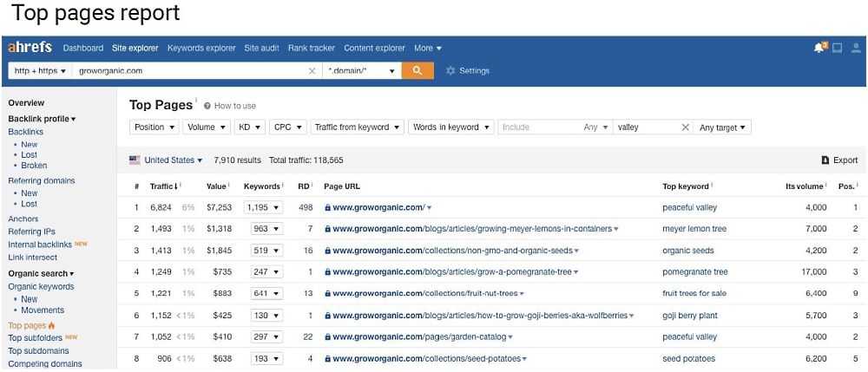The width and height of the screenshot is (868, 372).
Task: Collapse the Backlink profile section
Action: point(42,119)
